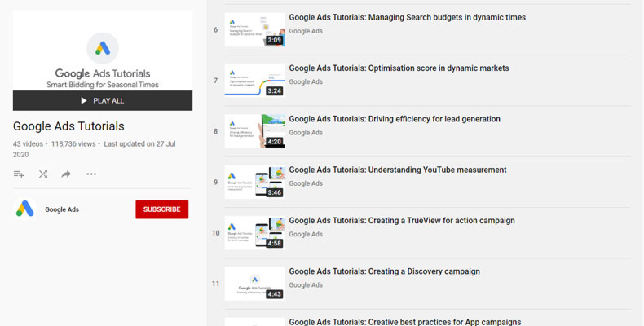The height and width of the screenshot is (326, 644).
Task: Click Google Ads channel under video 10
Action: pos(306,234)
